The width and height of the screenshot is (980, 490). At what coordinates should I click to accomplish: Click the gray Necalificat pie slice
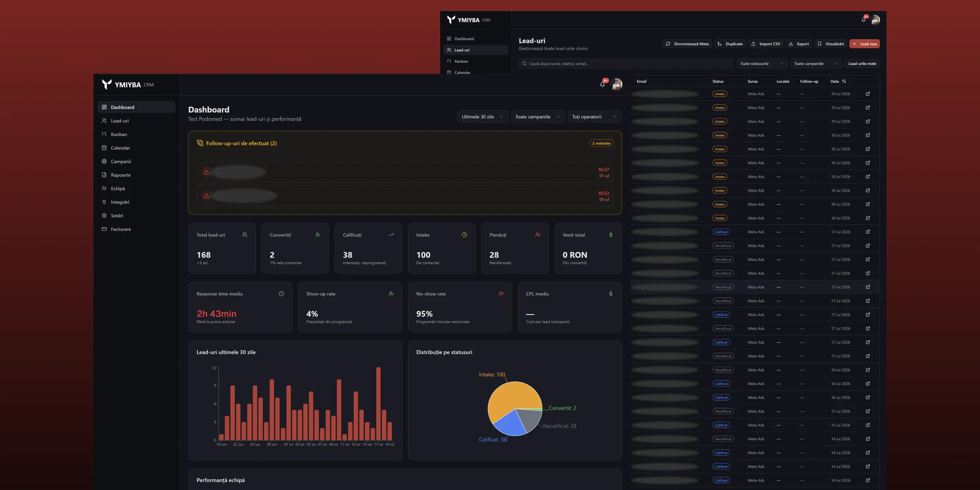531,419
